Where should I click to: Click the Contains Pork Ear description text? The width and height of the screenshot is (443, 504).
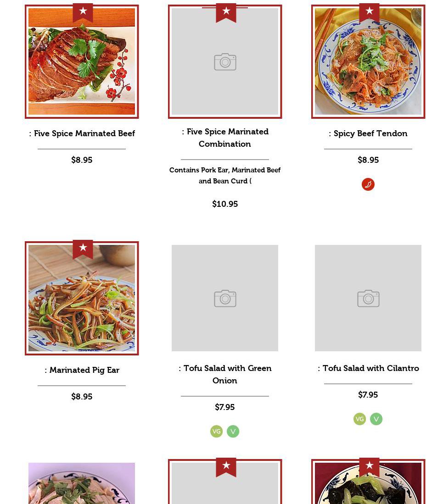(225, 176)
